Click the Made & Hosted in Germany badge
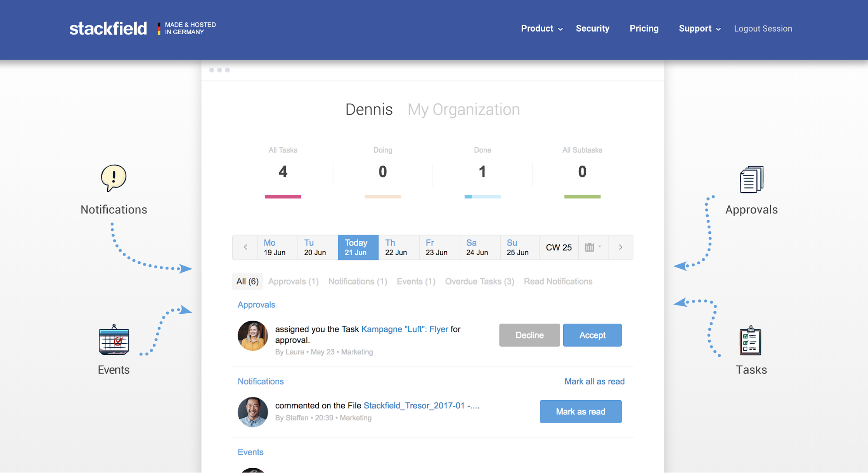Screen dimensions: 868x473 (187, 29)
